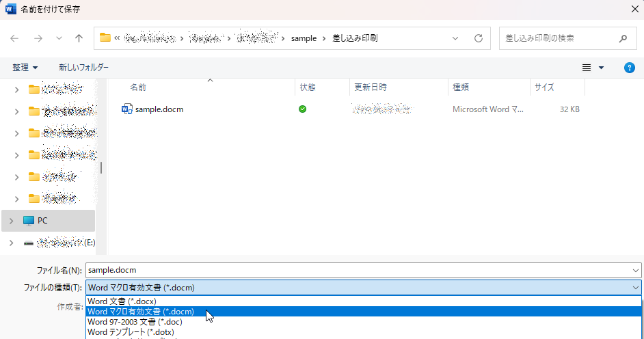Create a 新しいフォルダー

coord(84,67)
